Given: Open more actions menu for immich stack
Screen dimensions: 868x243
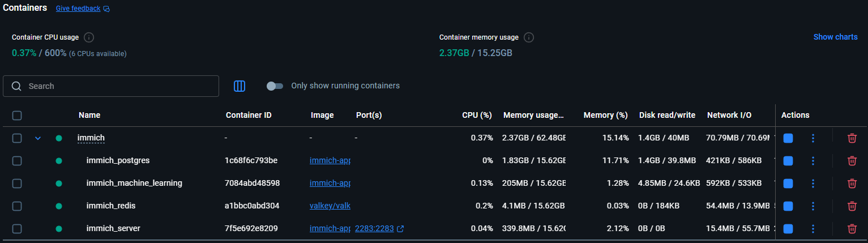Looking at the screenshot, I should pyautogui.click(x=813, y=138).
